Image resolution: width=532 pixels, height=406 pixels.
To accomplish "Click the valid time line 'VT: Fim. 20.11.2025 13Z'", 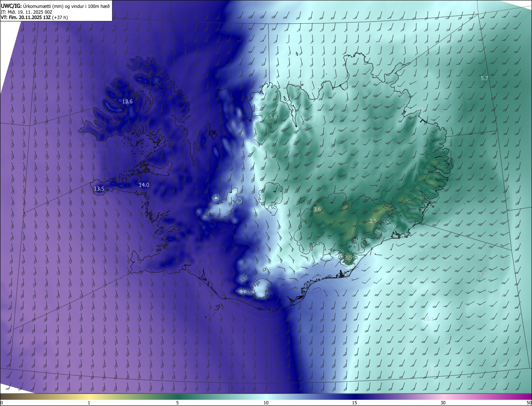I will [x=26, y=17].
